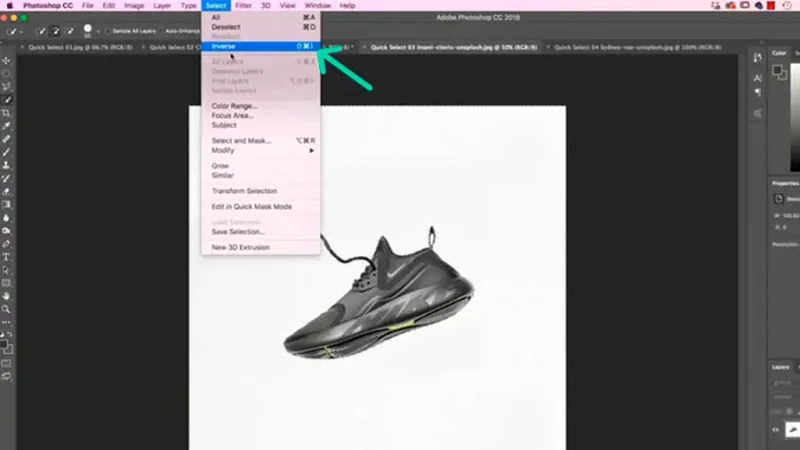Image resolution: width=800 pixels, height=450 pixels.
Task: Choose Grow from the Select menu
Action: pos(261,166)
